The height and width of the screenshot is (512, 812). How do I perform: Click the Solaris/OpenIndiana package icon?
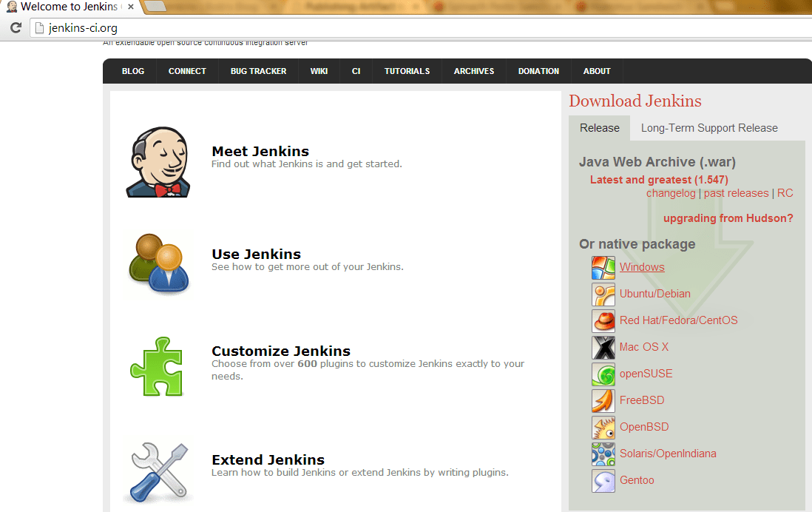point(603,454)
